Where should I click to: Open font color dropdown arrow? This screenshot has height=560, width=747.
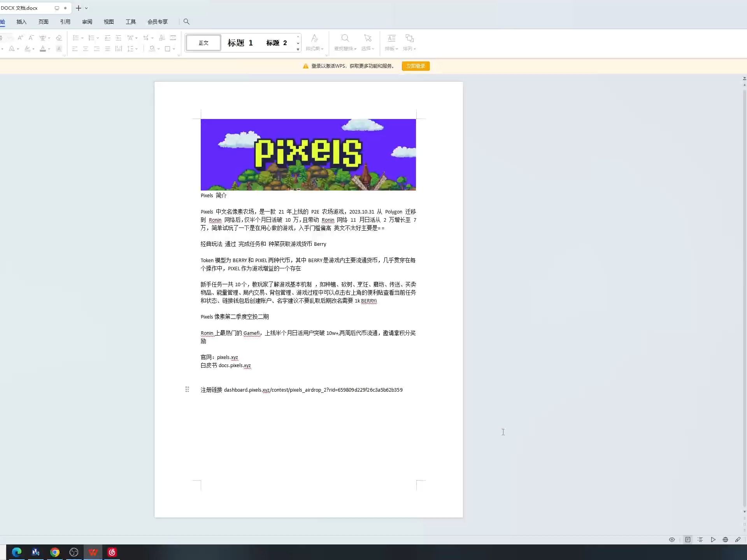pyautogui.click(x=49, y=49)
